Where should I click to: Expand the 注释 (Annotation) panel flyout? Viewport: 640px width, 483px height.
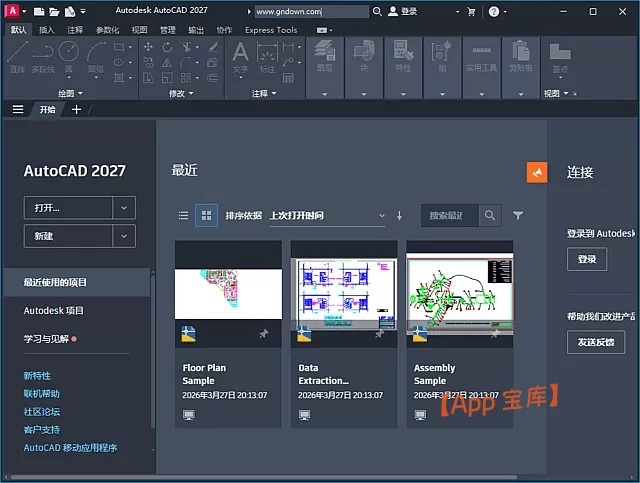[264, 93]
